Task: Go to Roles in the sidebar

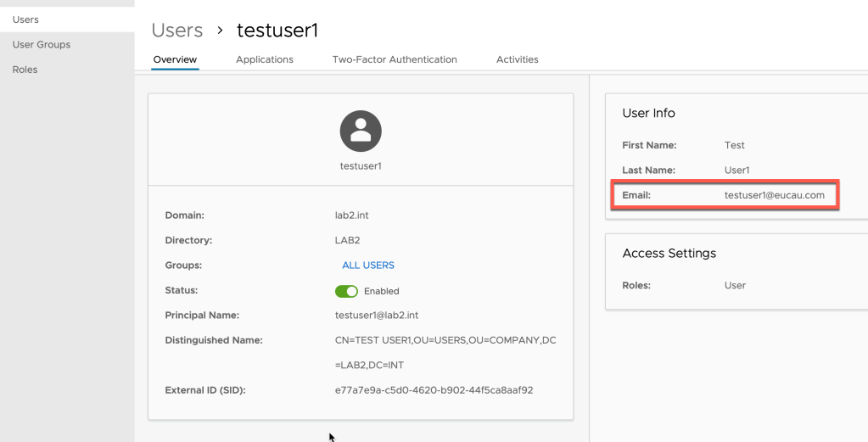Action: [x=25, y=70]
